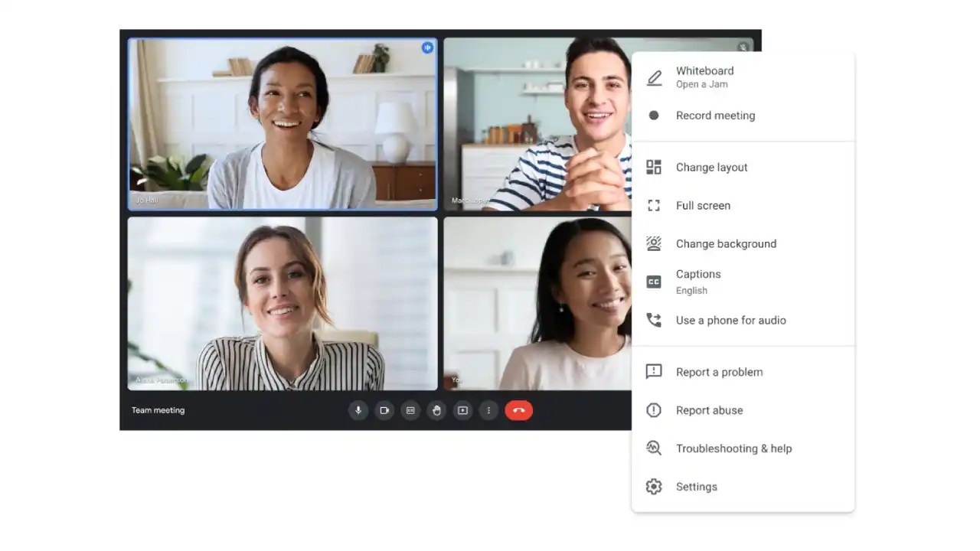End the call with the red hang-up button
The width and height of the screenshot is (980, 551).
[x=519, y=410]
